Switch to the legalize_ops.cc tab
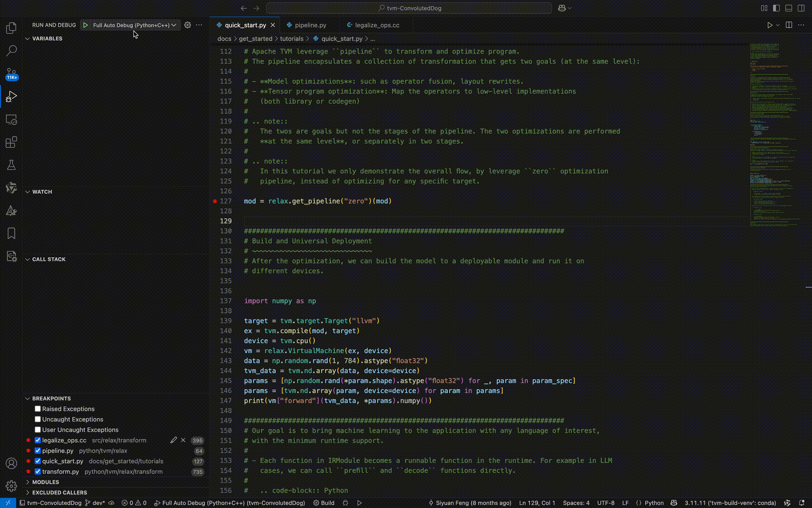Screen dimensions: 812x508 coord(377,25)
